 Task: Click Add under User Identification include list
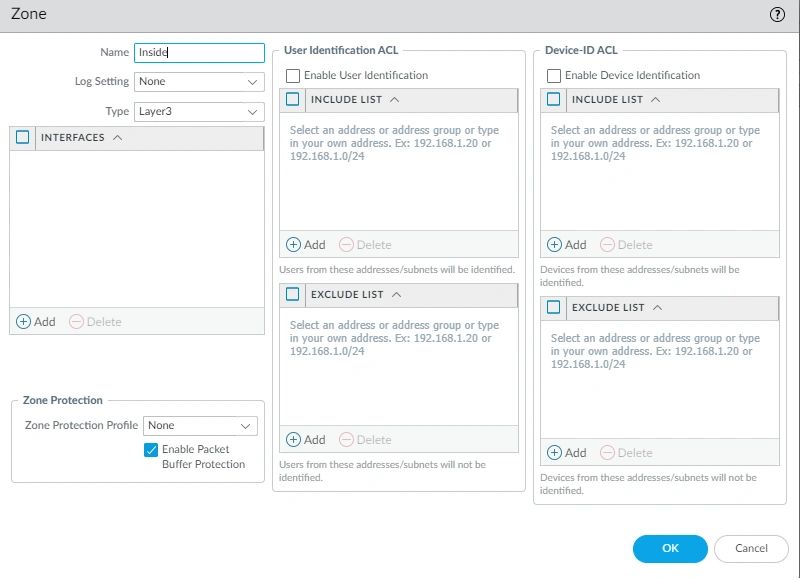tap(294, 245)
